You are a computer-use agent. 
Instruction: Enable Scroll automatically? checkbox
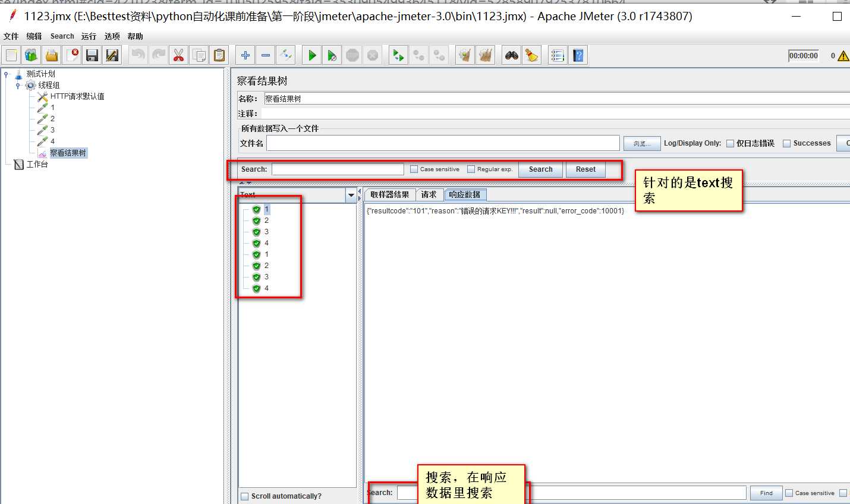[244, 496]
